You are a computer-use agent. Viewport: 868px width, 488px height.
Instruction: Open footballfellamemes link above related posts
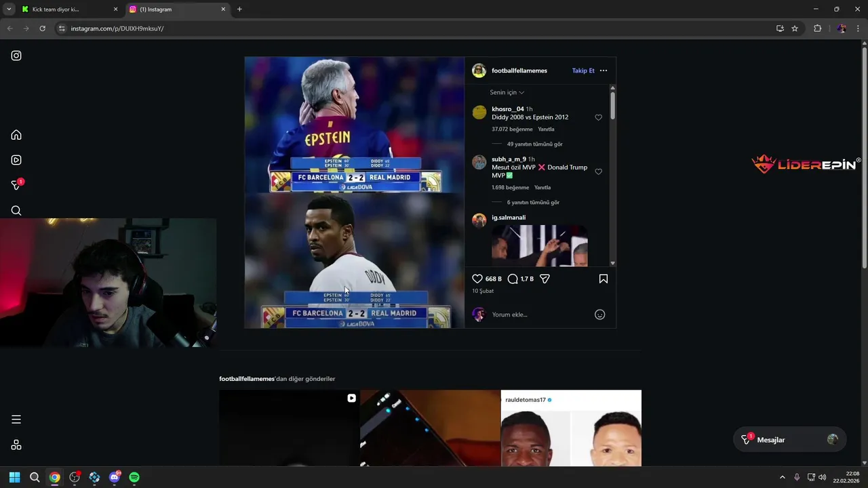click(247, 379)
